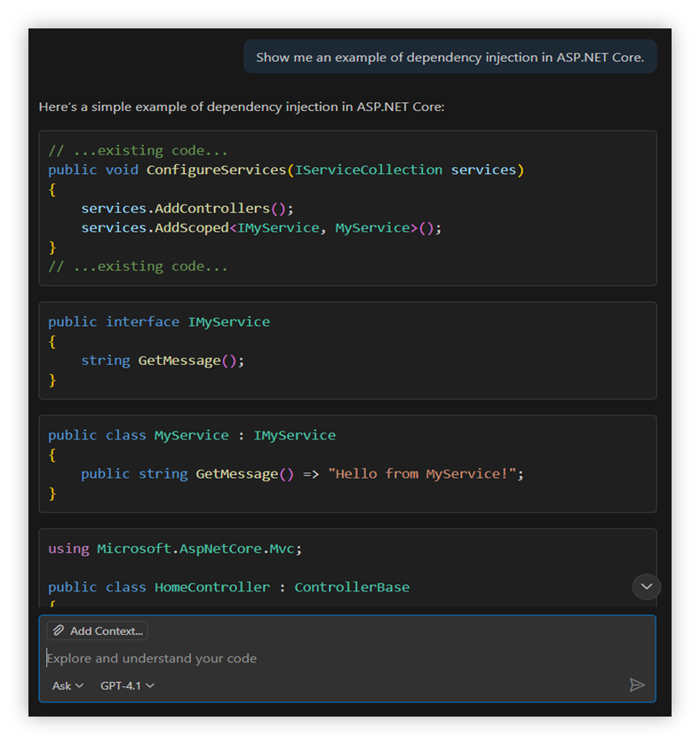Click the top '// ...existing code...' comment
The width and height of the screenshot is (700, 745).
click(x=138, y=150)
